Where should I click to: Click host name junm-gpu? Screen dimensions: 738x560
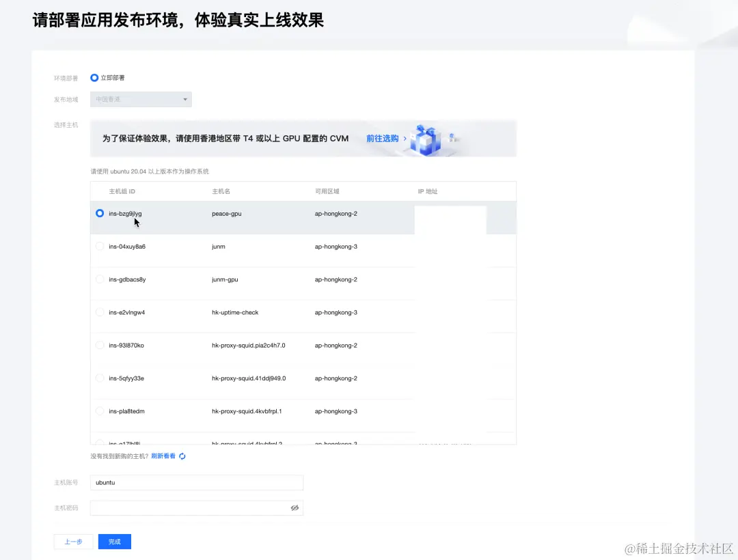pyautogui.click(x=225, y=279)
